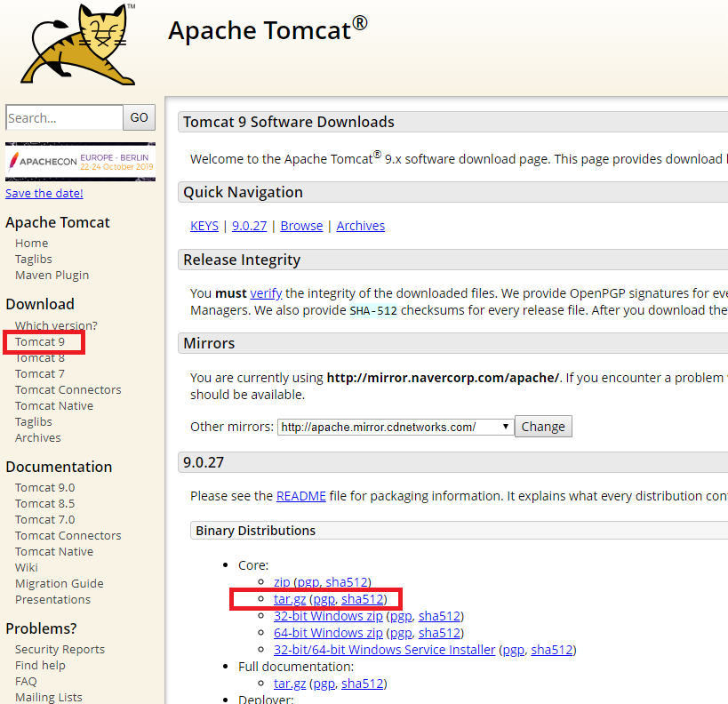Open the Migration Guide link
728x704 pixels.
(x=60, y=584)
